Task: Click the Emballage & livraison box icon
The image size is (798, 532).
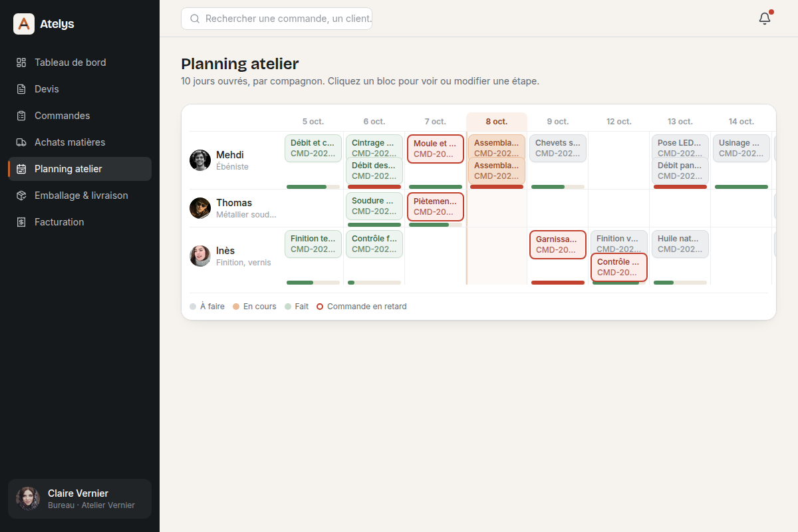Action: [x=21, y=196]
